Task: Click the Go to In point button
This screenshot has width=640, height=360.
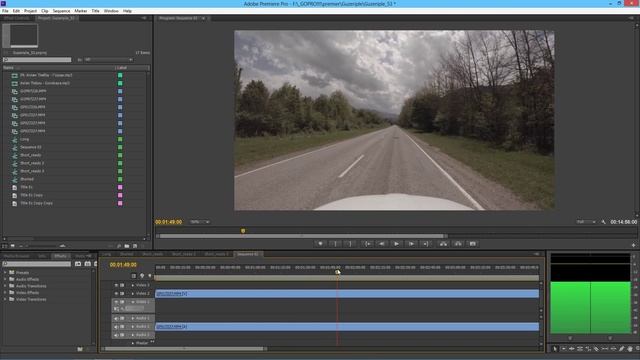Action: point(367,244)
